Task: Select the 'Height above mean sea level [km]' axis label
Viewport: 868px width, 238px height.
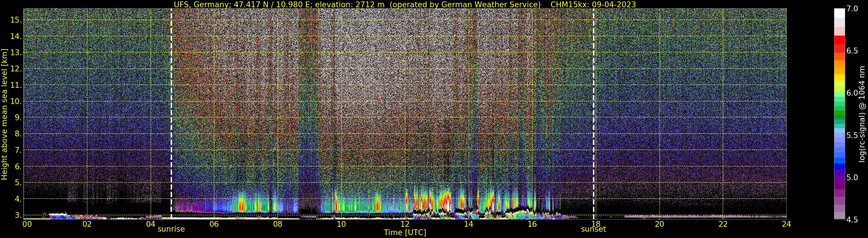Action: [x=5, y=114]
